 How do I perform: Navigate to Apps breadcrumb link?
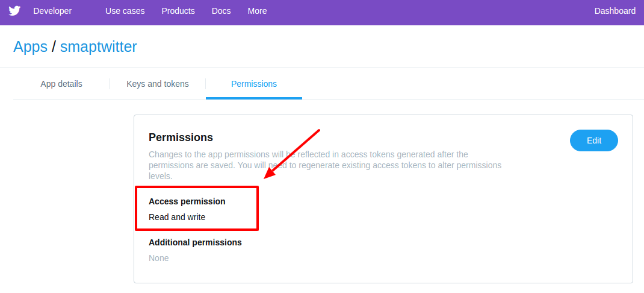click(x=30, y=47)
